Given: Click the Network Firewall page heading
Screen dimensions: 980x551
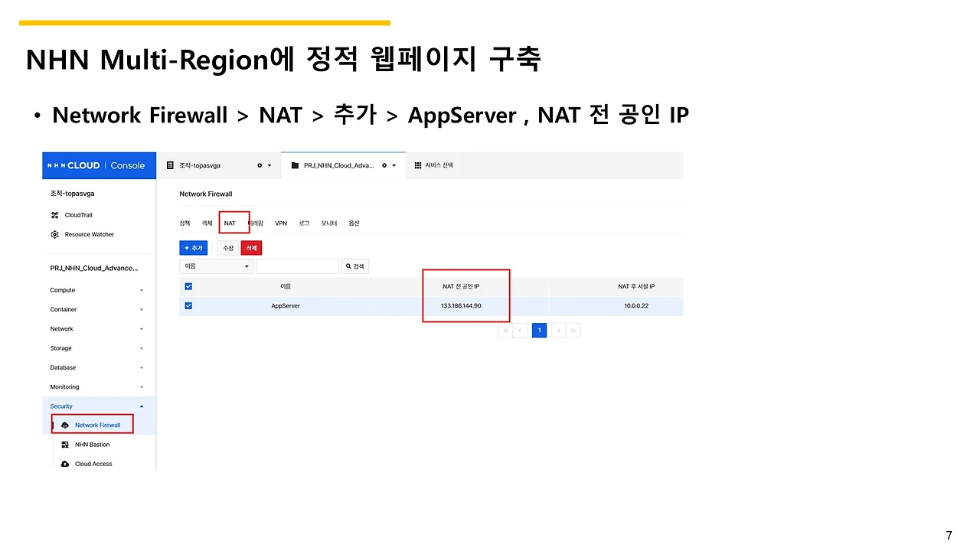Looking at the screenshot, I should pos(206,194).
